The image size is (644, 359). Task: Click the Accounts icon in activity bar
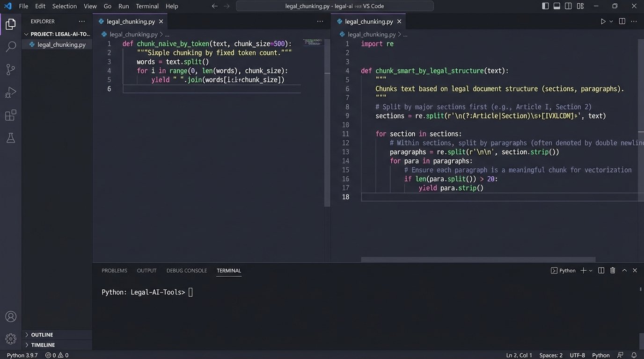[10, 316]
